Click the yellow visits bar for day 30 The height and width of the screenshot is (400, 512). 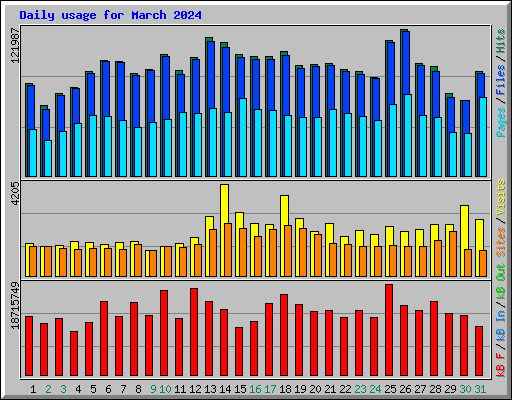pos(463,227)
